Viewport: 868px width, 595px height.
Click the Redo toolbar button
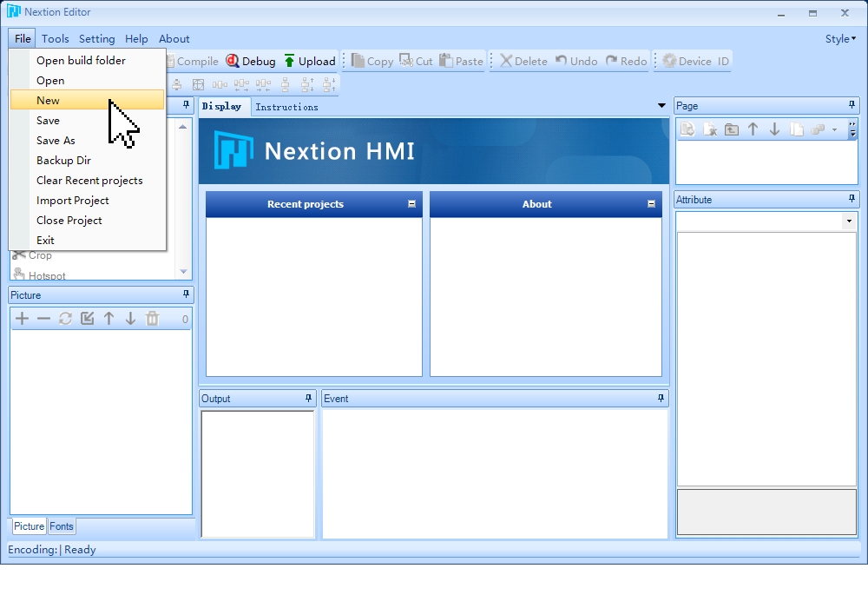coord(626,61)
